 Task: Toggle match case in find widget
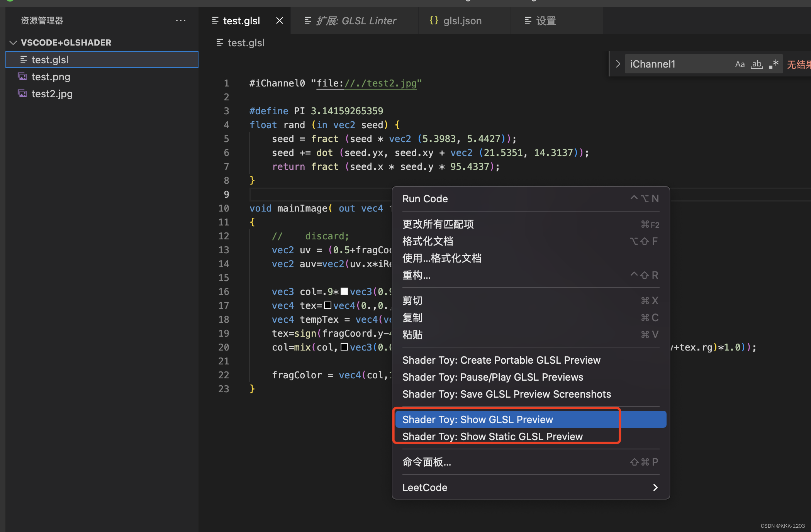(x=740, y=64)
